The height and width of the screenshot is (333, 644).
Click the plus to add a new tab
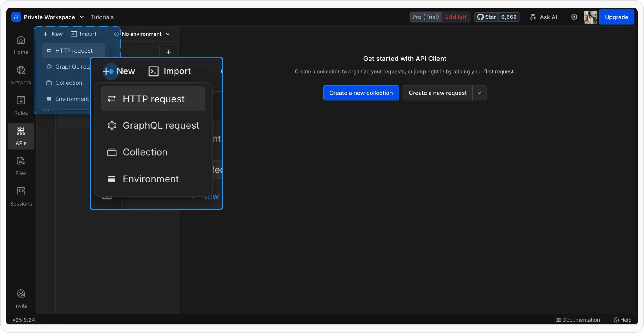point(169,52)
